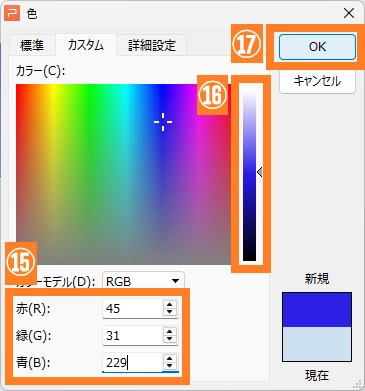Increase blue value with up arrow
The width and height of the screenshot is (365, 391).
[170, 359]
